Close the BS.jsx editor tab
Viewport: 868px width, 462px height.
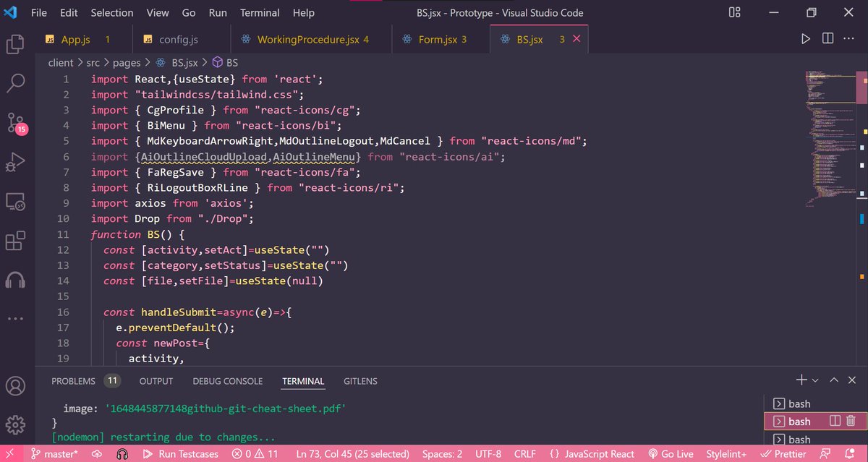point(576,39)
